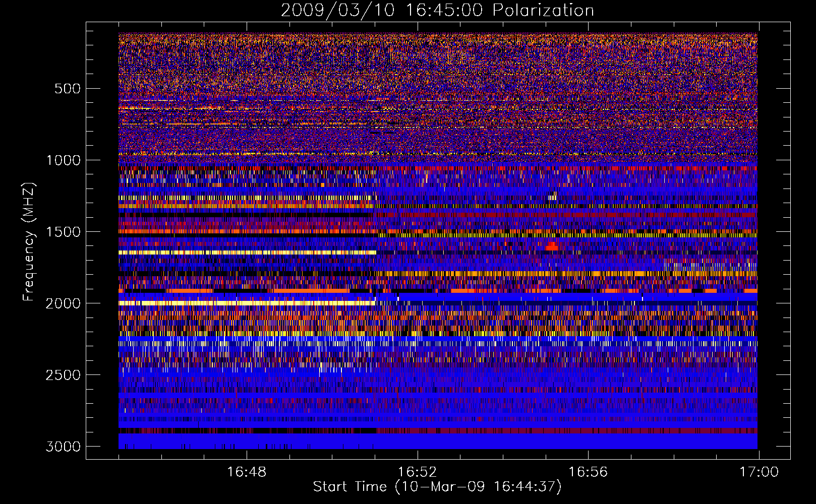Click the plot title '2009/03/10 16:45:00 Polarization'

click(x=437, y=10)
